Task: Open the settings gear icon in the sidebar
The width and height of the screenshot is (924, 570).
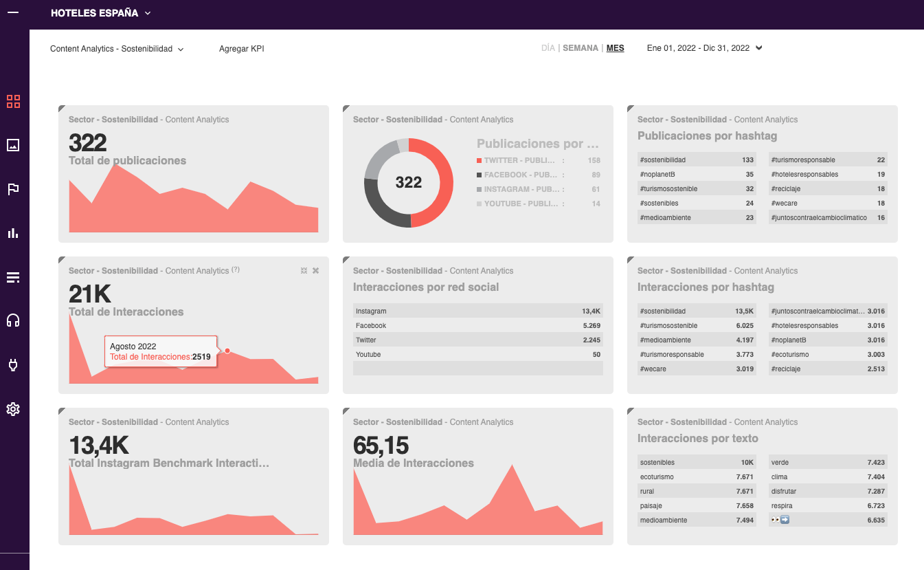Action: (13, 408)
